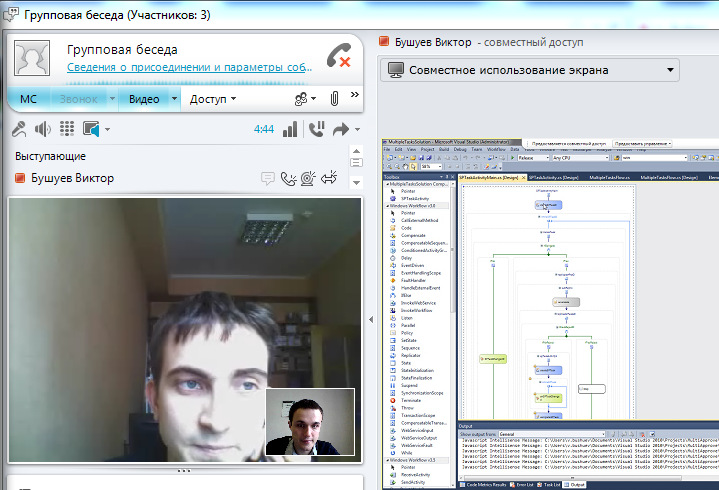Click Run in the shared Visual Studio toolbar
Image resolution: width=719 pixels, height=490 pixels.
point(513,158)
